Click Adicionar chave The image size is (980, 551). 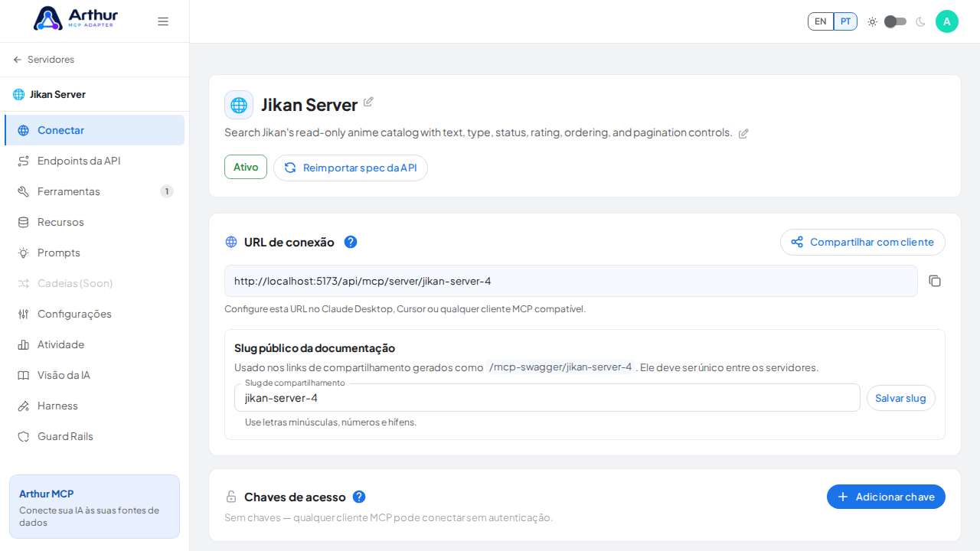click(886, 497)
